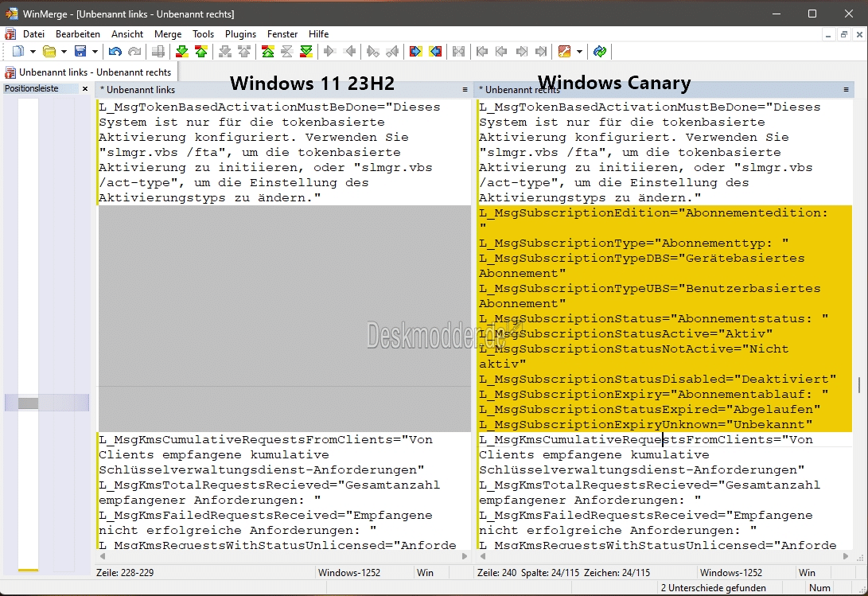The width and height of the screenshot is (868, 596).
Task: Open the Merge menu
Action: [x=168, y=33]
